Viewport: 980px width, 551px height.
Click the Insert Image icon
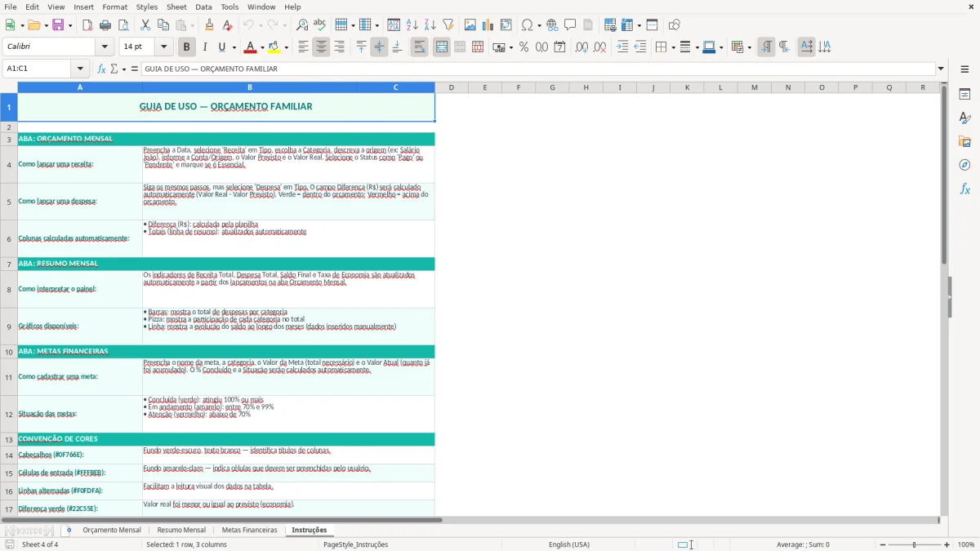point(470,25)
